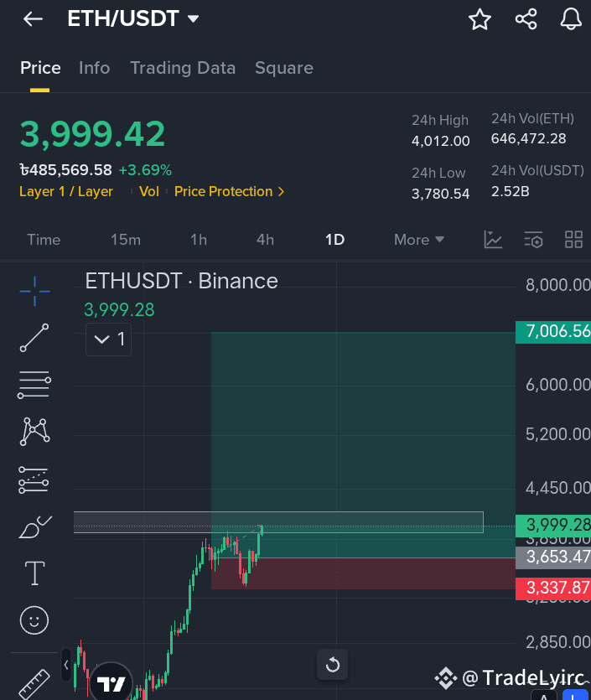Open the long position forecast tool
Image resolution: width=591 pixels, height=700 pixels.
tap(34, 480)
